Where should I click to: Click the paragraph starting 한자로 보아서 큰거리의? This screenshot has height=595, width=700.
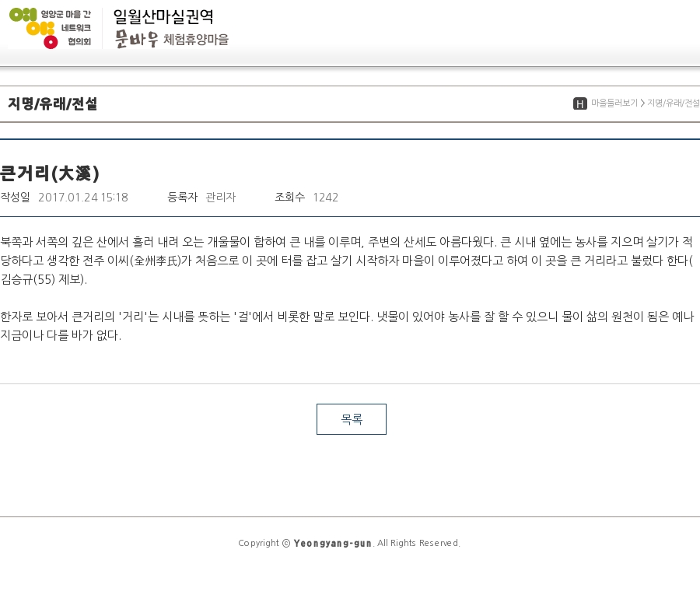[x=347, y=325]
